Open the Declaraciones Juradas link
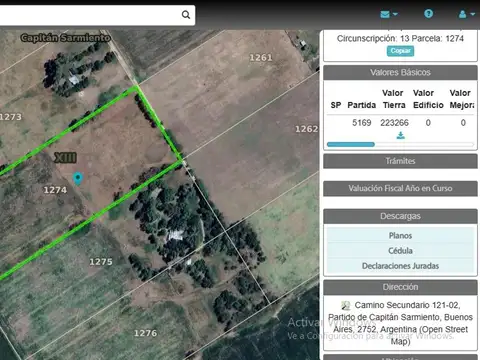 [400, 266]
